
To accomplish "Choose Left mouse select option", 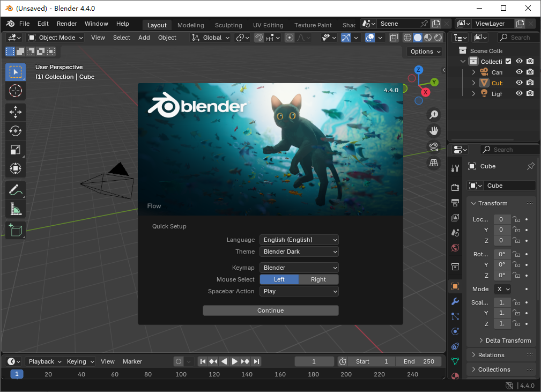I will (x=279, y=279).
